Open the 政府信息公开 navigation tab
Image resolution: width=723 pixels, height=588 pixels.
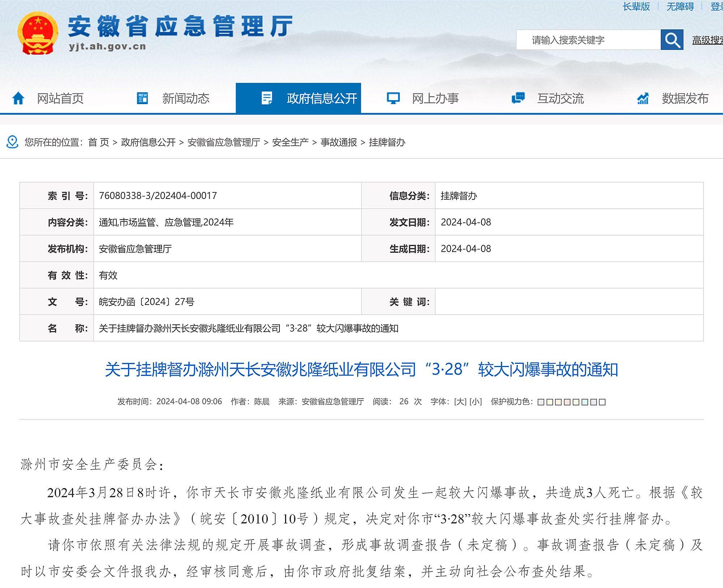(321, 98)
